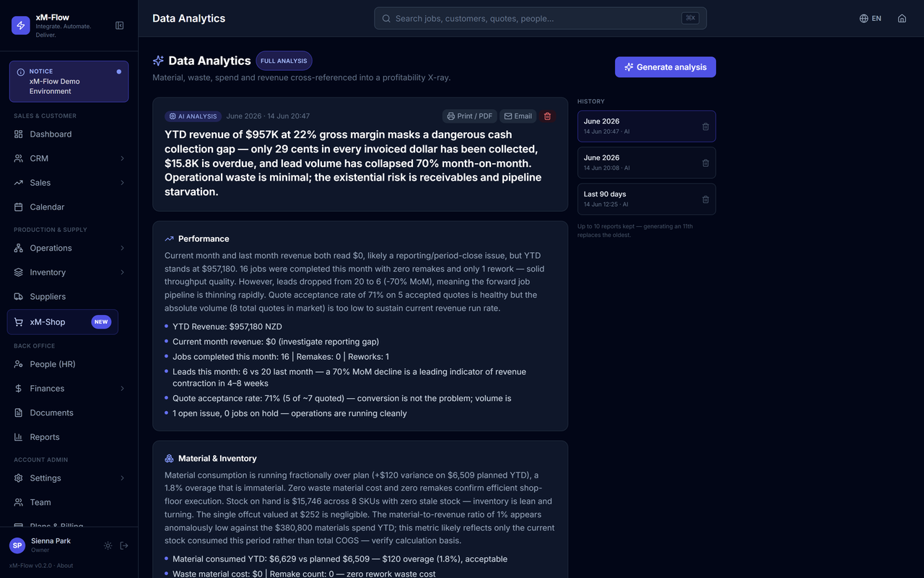Expand the CRM submenu chevron
The image size is (924, 578).
tap(122, 158)
